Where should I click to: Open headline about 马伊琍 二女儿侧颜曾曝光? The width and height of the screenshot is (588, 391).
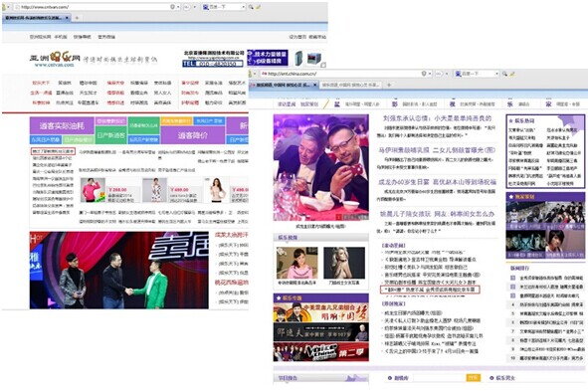click(437, 150)
